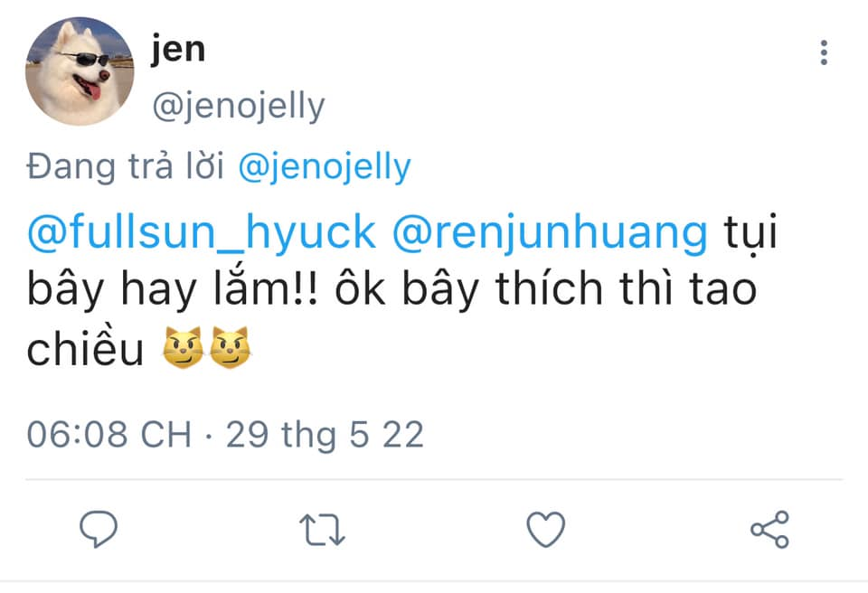The image size is (868, 593).
Task: Open the share icon options
Action: coord(769,530)
